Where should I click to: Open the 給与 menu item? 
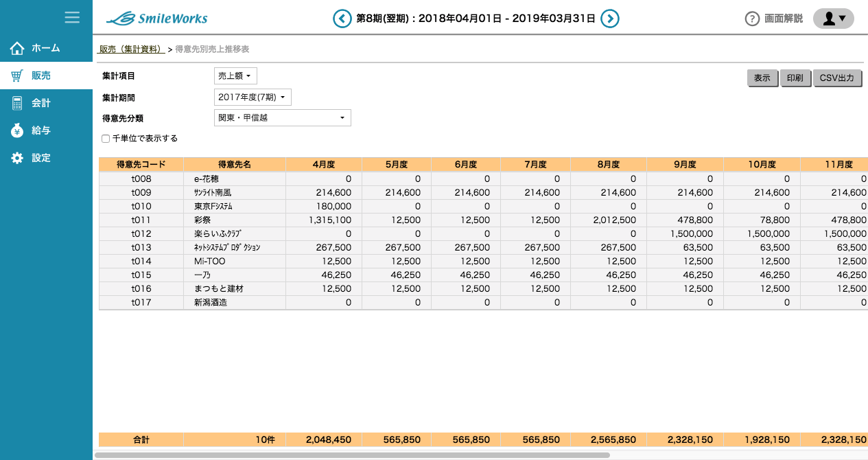46,130
